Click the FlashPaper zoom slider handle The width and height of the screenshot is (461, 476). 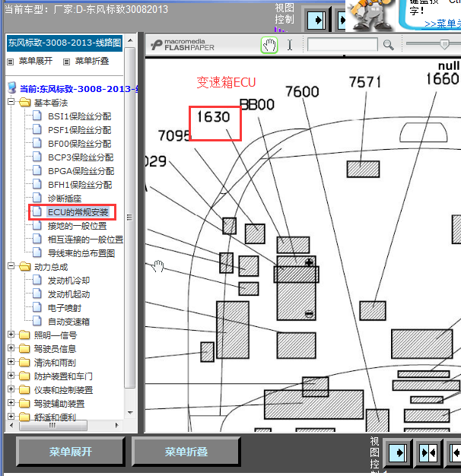coord(444,44)
